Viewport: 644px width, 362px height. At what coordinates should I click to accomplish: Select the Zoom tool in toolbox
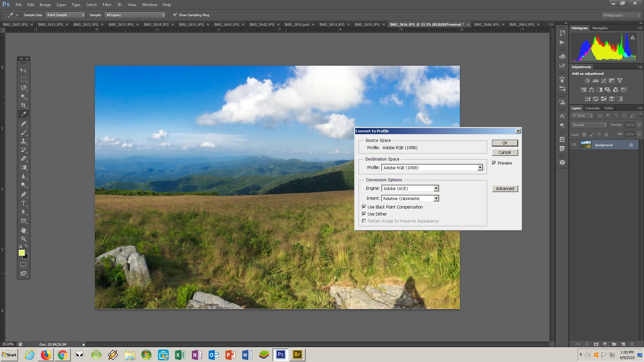pos(23,239)
